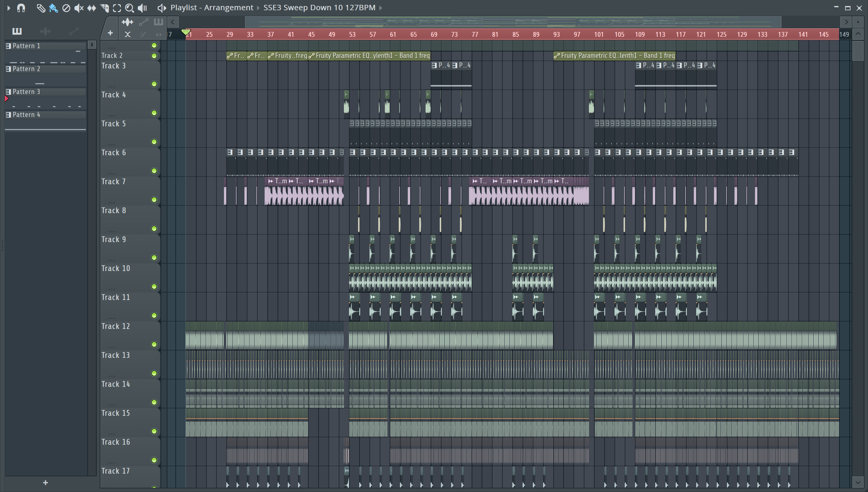The width and height of the screenshot is (868, 492).
Task: Mute Track 15 with its green LED
Action: [x=154, y=431]
